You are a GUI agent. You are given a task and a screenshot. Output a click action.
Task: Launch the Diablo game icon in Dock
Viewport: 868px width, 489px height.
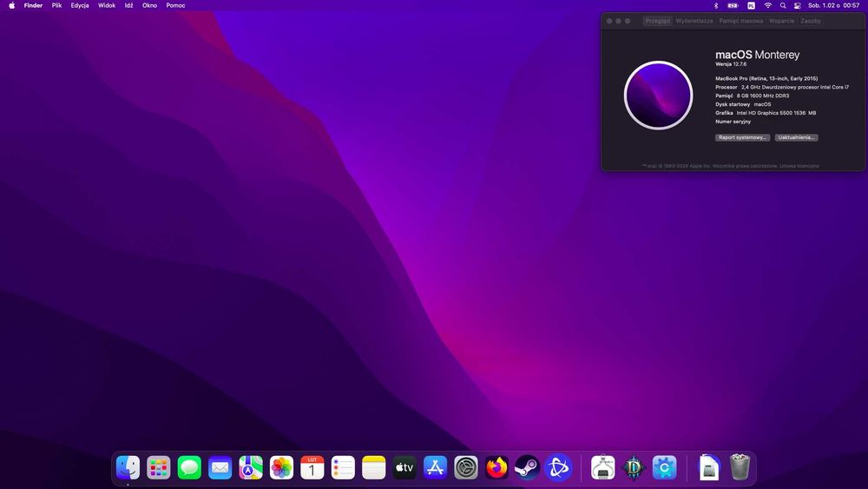coord(634,467)
